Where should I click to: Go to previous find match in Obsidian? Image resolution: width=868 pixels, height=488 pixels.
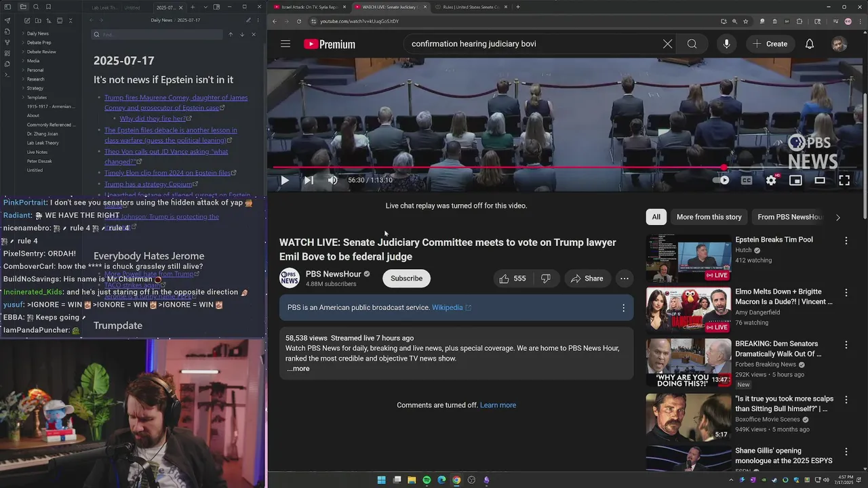(231, 35)
